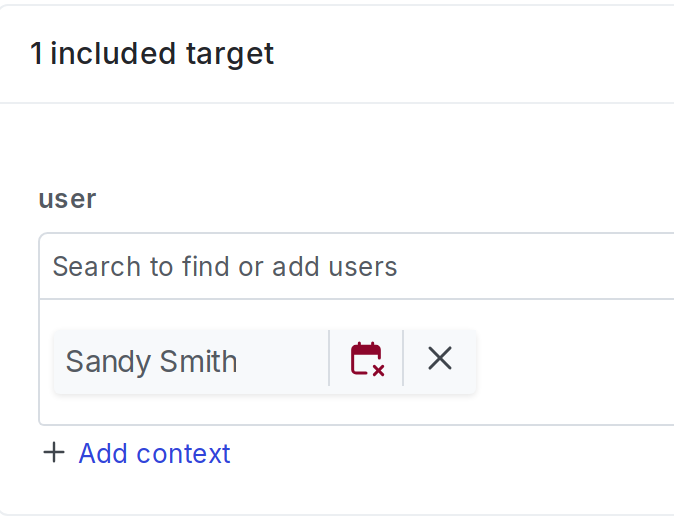This screenshot has width=674, height=528.
Task: Click the 'user' context label
Action: pos(67,198)
